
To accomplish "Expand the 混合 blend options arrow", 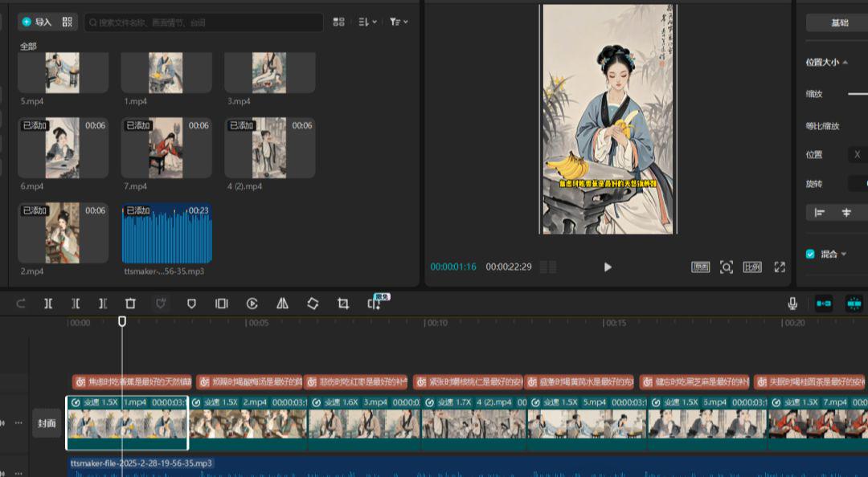I will [x=844, y=255].
